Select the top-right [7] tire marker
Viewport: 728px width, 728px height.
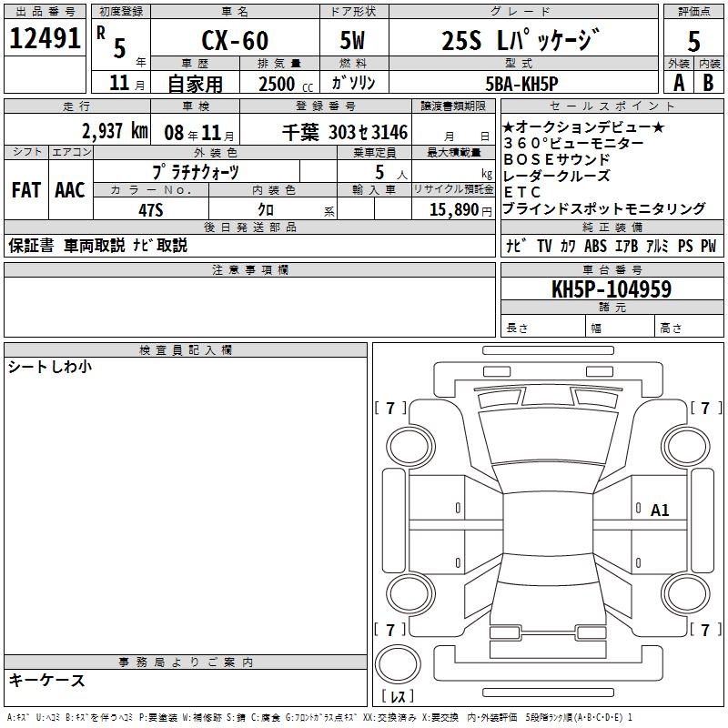[705, 409]
